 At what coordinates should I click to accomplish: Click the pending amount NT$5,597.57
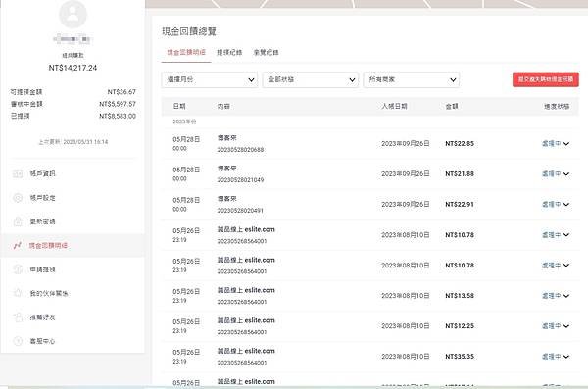point(118,104)
